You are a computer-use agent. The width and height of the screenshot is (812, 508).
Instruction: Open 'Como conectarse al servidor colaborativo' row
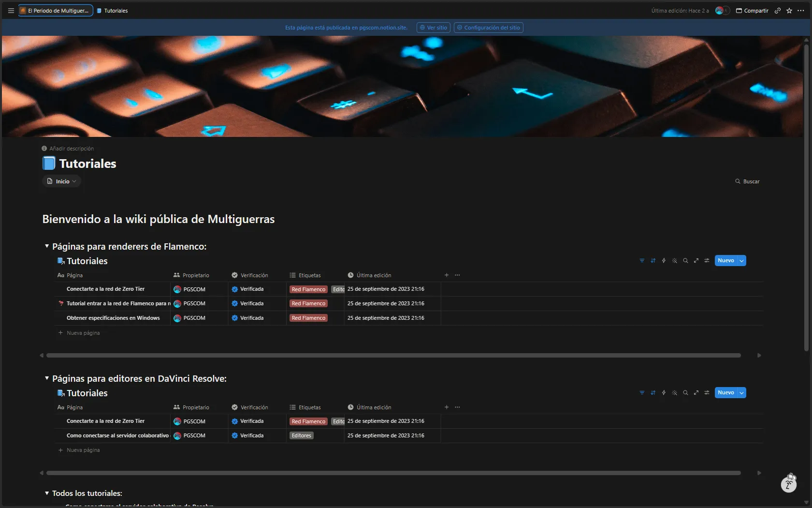(117, 435)
